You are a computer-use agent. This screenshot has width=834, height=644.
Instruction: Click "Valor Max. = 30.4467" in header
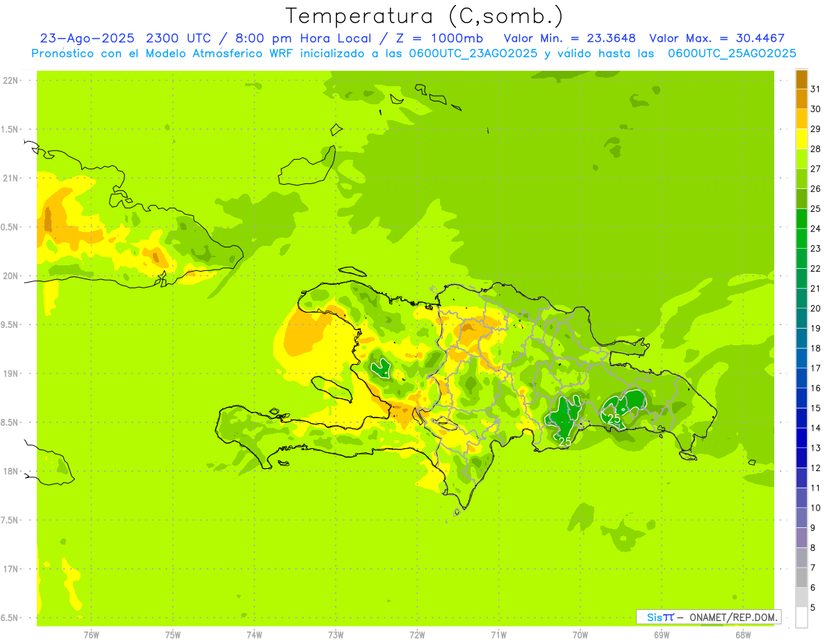[x=717, y=38]
